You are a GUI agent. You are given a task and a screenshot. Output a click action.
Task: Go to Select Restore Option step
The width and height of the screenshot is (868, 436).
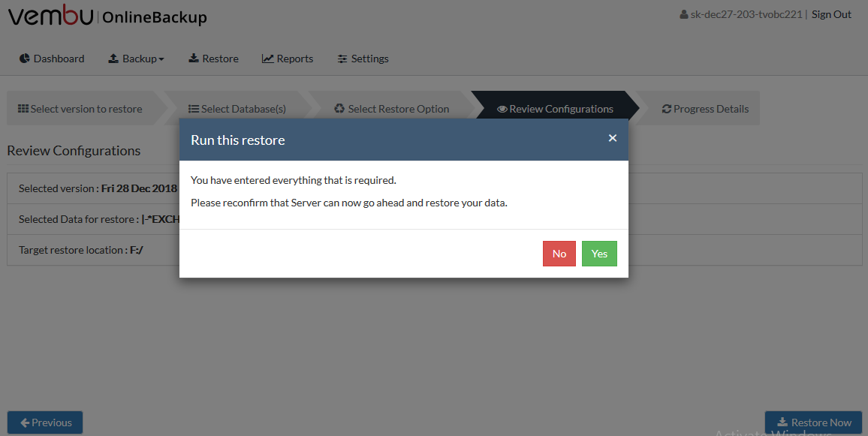(393, 109)
